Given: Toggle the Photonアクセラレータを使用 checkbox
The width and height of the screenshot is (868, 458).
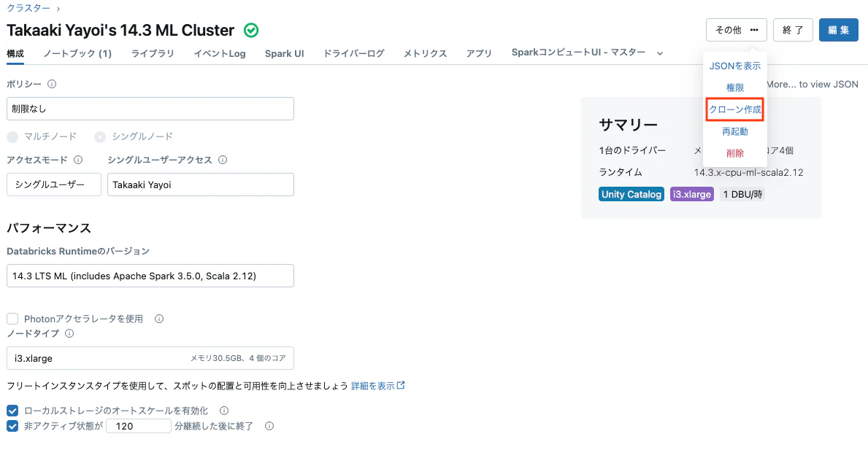Looking at the screenshot, I should tap(12, 319).
